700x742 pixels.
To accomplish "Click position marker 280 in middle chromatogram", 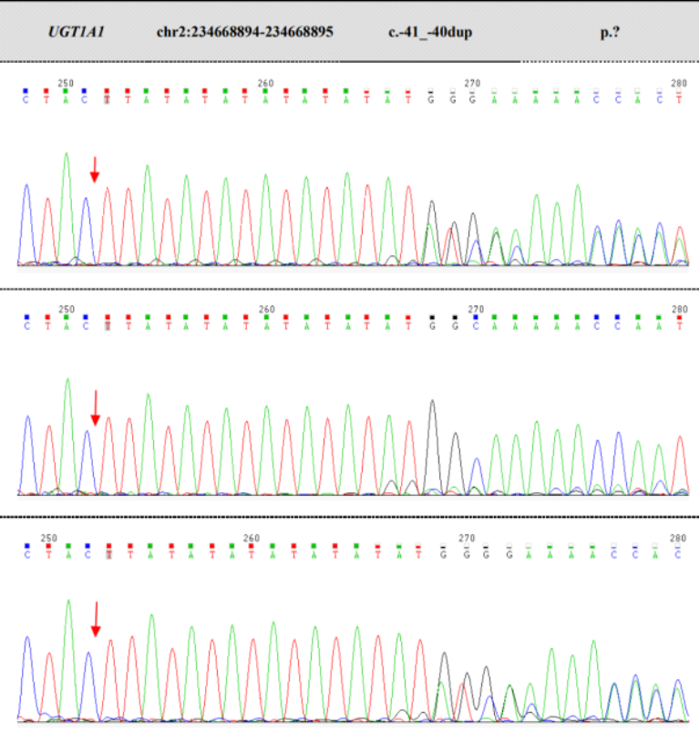I will coord(680,309).
